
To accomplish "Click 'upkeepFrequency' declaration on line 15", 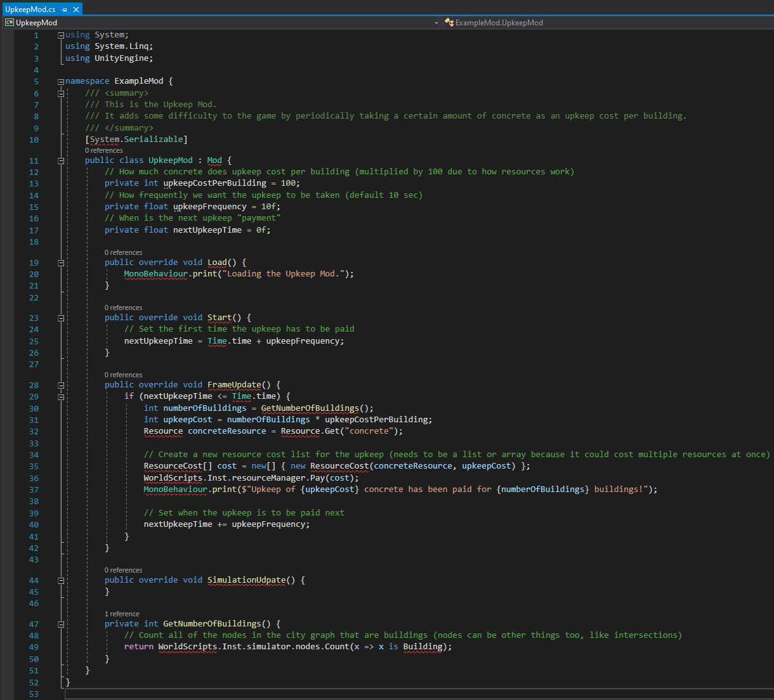I will pyautogui.click(x=210, y=207).
